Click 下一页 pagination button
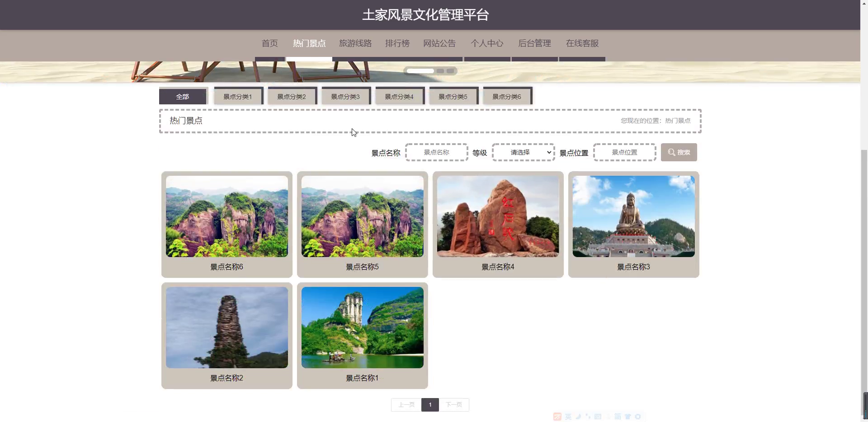 454,405
